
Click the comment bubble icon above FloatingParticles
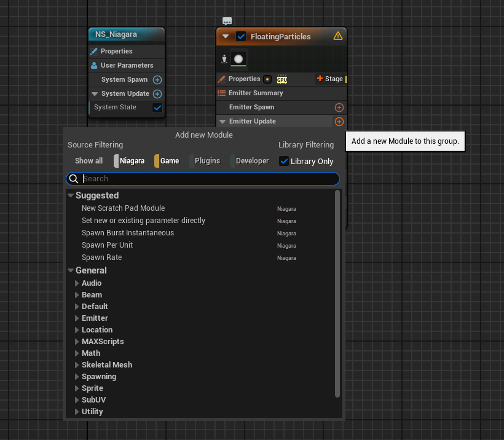(227, 22)
